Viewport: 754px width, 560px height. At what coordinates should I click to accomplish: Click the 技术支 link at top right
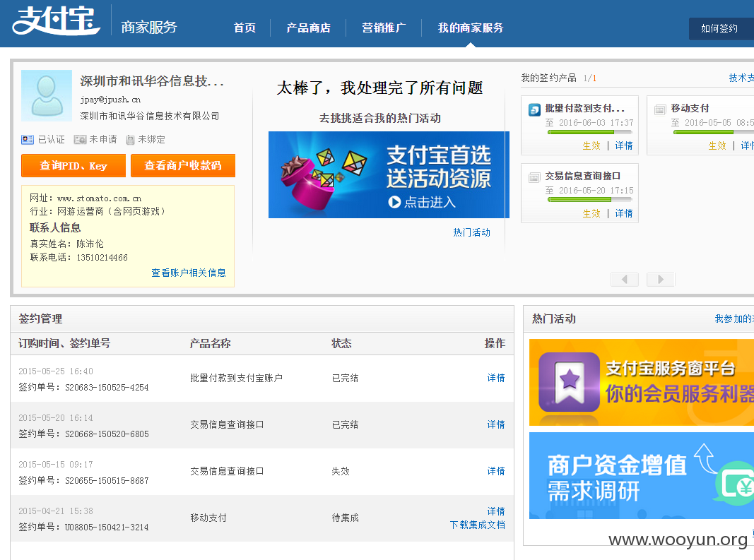tap(741, 78)
